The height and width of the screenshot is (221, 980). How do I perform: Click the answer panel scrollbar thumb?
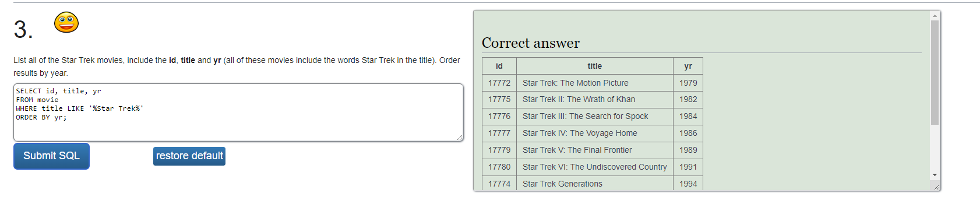pyautogui.click(x=935, y=73)
